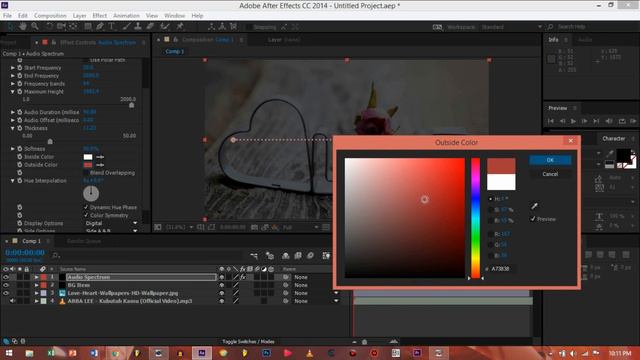Open the Display Options Digital dropdown

[x=111, y=223]
